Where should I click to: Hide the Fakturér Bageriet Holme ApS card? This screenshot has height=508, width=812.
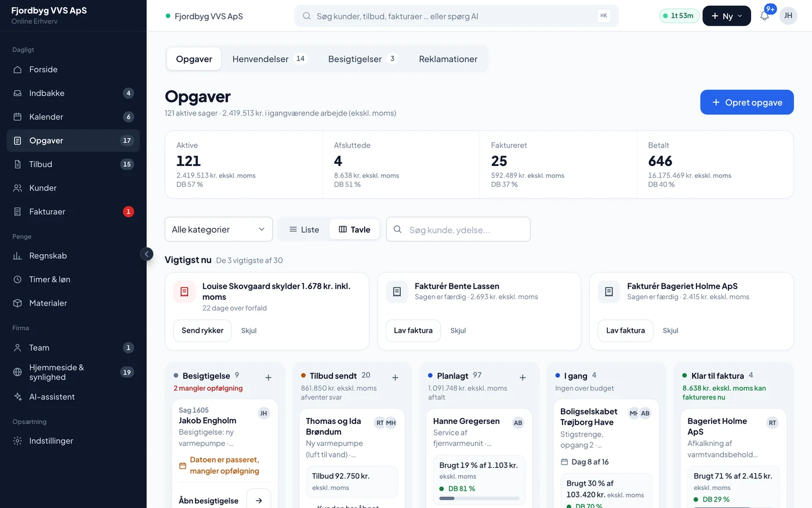(670, 330)
